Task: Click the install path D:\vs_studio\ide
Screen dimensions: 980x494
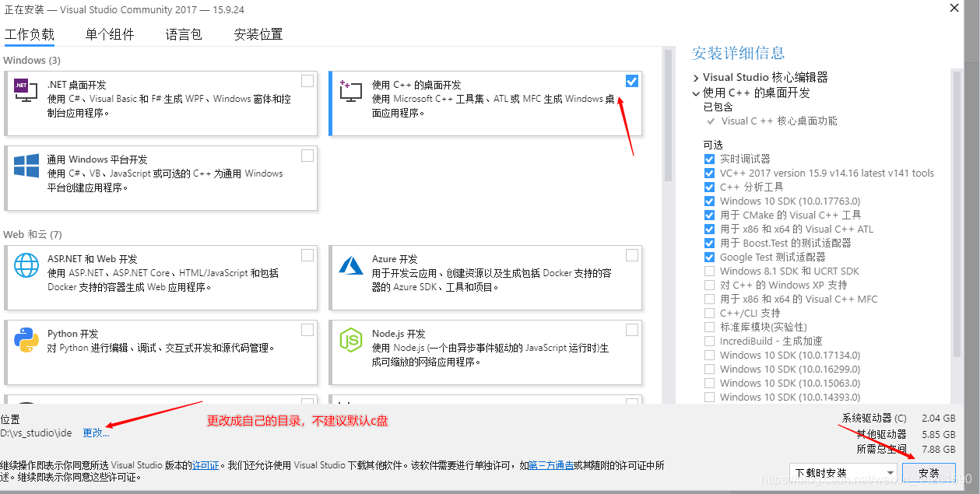Action: coord(36,433)
